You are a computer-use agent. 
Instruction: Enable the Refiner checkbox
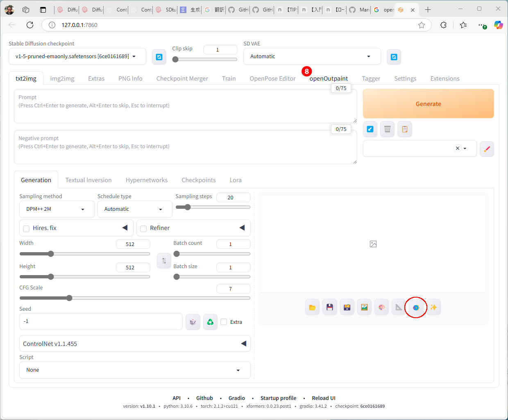pyautogui.click(x=143, y=228)
